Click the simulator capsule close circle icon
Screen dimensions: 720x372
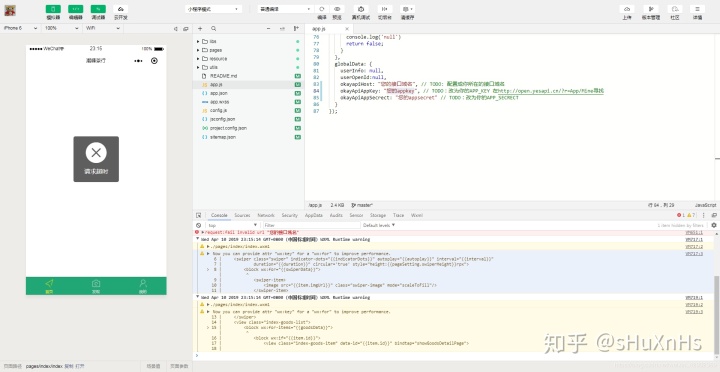pyautogui.click(x=154, y=61)
